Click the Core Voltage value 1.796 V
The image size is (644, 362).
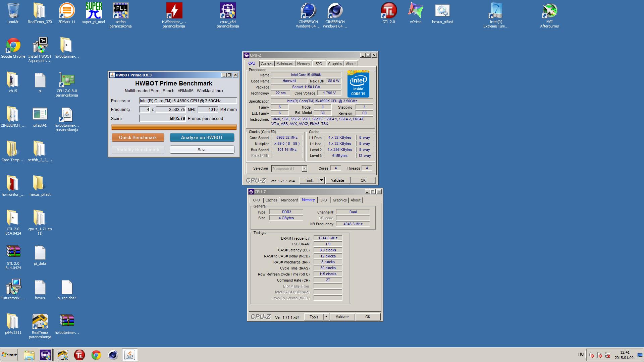click(329, 93)
